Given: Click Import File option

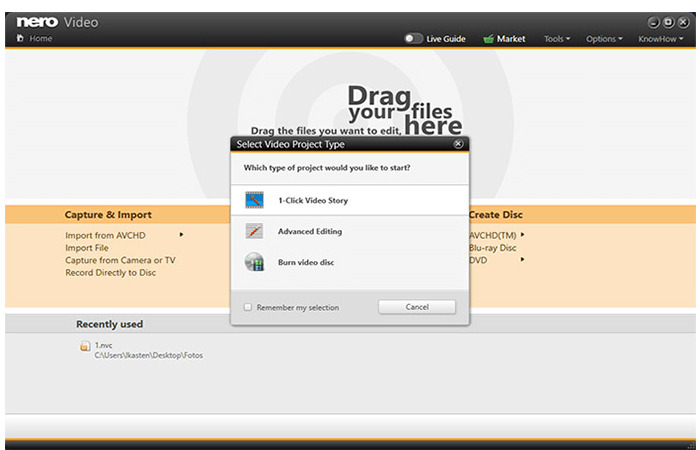Looking at the screenshot, I should [87, 248].
